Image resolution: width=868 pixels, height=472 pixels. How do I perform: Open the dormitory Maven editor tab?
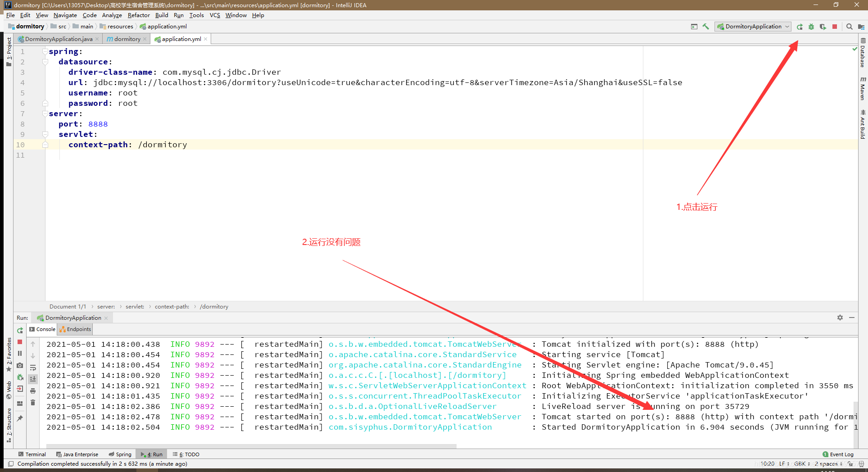(x=127, y=39)
